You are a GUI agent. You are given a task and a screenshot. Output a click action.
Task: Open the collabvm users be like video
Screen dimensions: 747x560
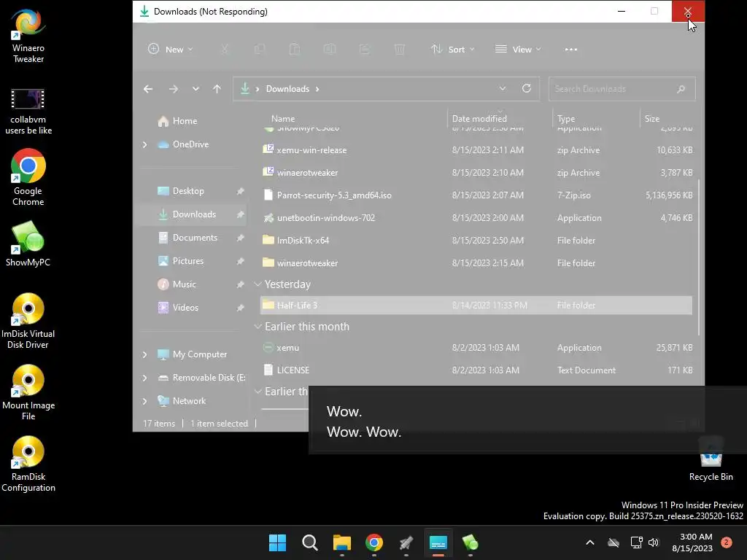coord(28,111)
